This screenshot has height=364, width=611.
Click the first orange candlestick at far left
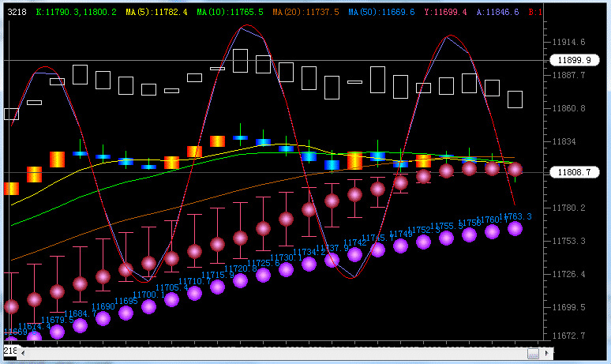[x=11, y=189]
